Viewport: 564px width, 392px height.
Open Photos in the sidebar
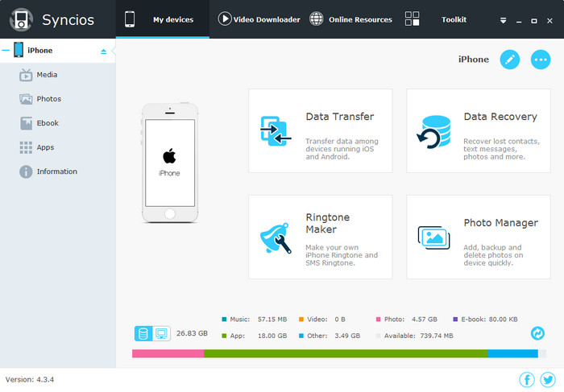[48, 99]
